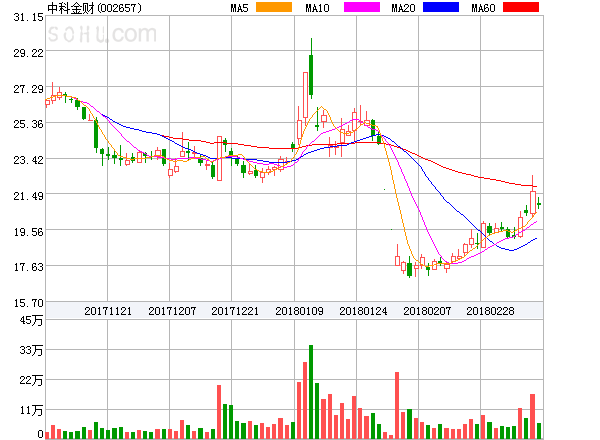This screenshot has width=600, height=440.
Task: Click the 25.36 price axis label
Action: tap(28, 124)
